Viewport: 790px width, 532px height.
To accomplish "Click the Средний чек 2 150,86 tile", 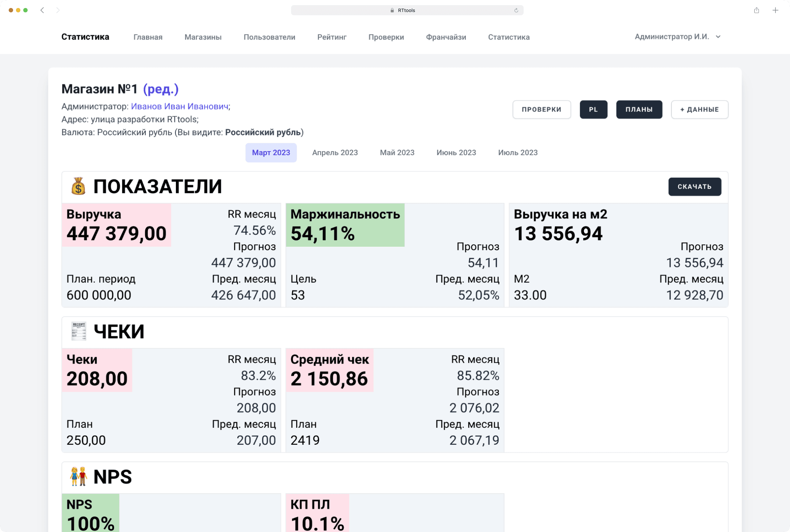I will click(330, 370).
